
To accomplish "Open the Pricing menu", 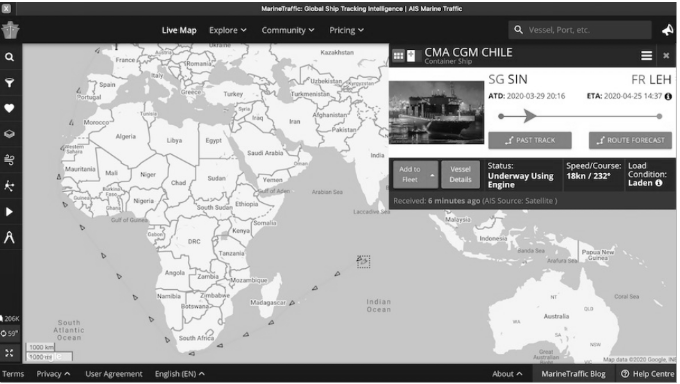I will coord(346,30).
